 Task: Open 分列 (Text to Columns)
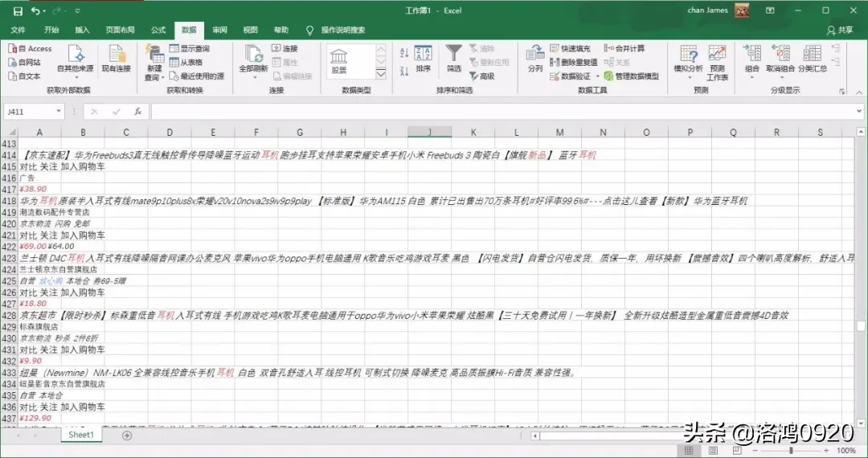click(535, 59)
